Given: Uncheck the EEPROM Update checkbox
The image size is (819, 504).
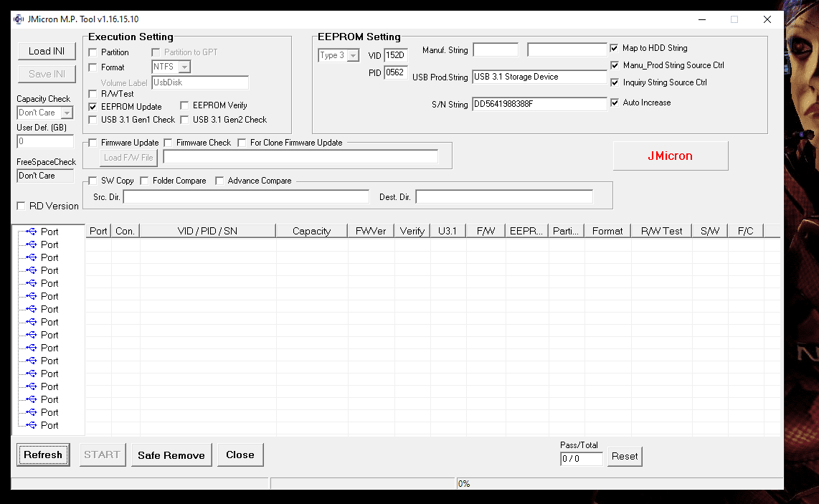Looking at the screenshot, I should (x=93, y=107).
